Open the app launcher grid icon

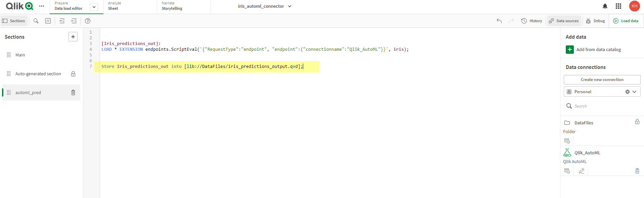pos(618,6)
